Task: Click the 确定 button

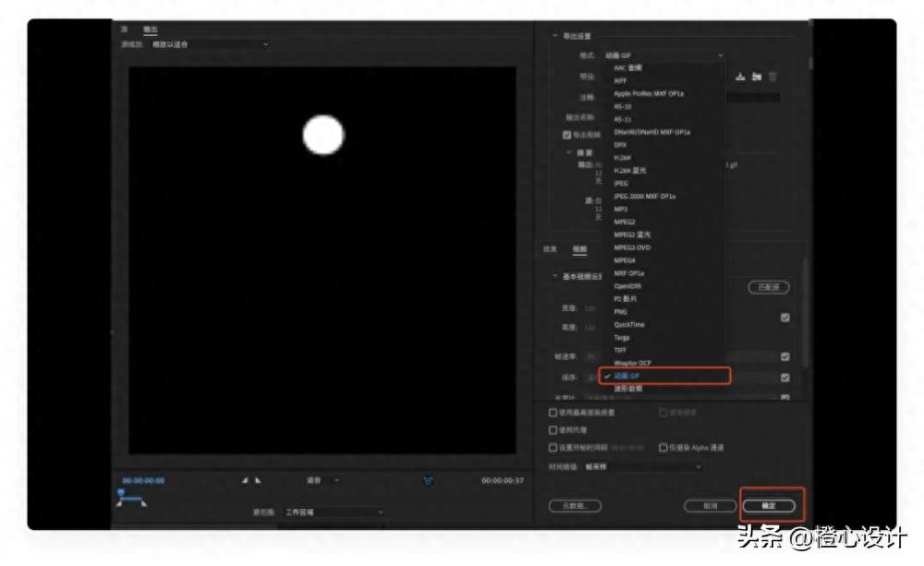Action: [x=769, y=506]
